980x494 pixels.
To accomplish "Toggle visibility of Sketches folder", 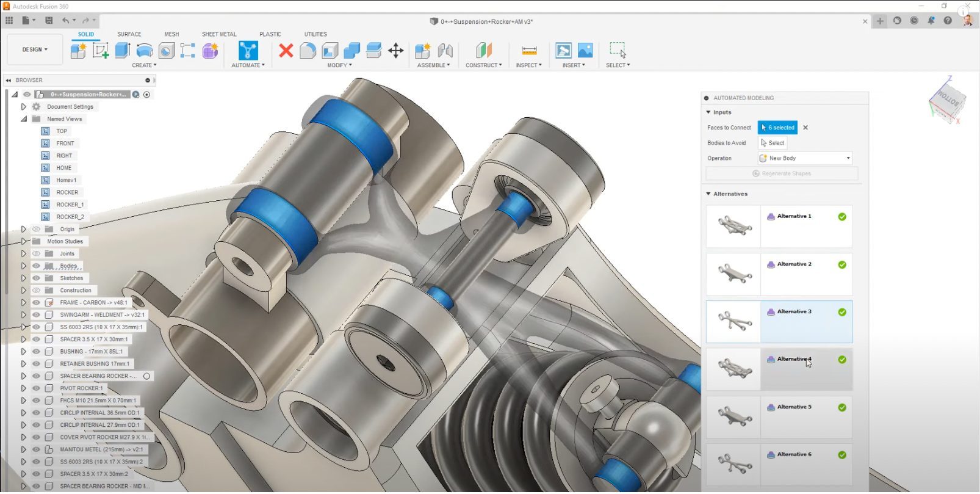I will tap(36, 278).
